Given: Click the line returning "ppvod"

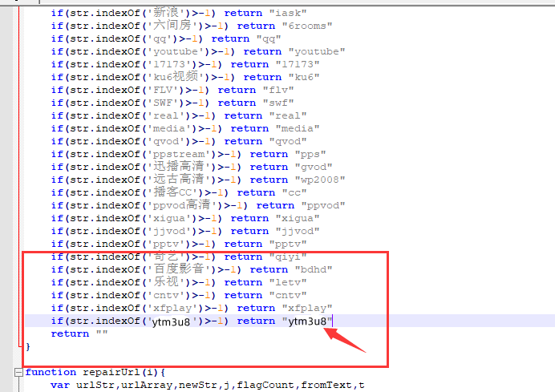Looking at the screenshot, I should point(198,205).
